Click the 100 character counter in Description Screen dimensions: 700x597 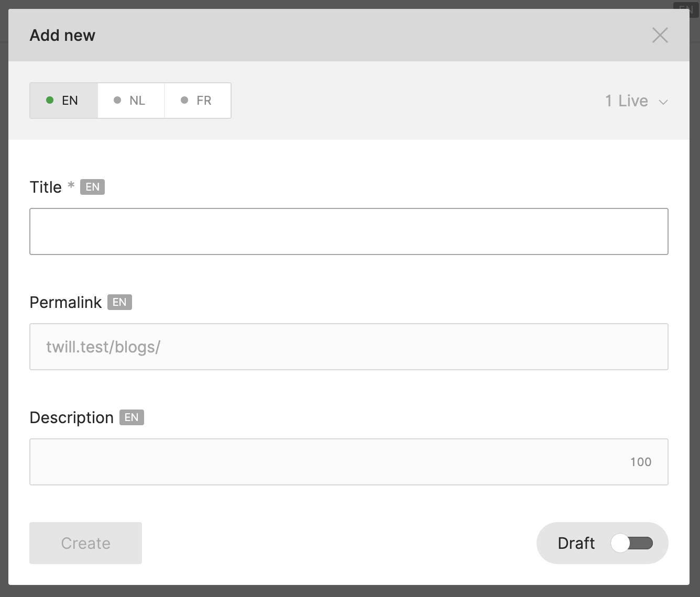tap(641, 462)
